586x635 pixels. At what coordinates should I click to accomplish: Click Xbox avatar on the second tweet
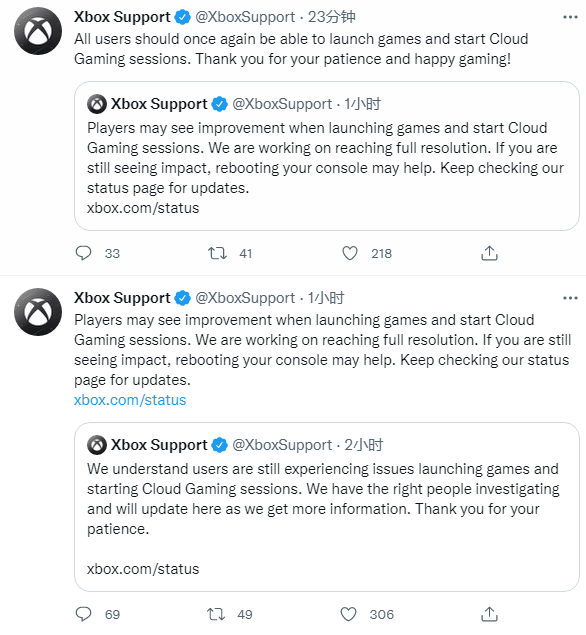[38, 312]
